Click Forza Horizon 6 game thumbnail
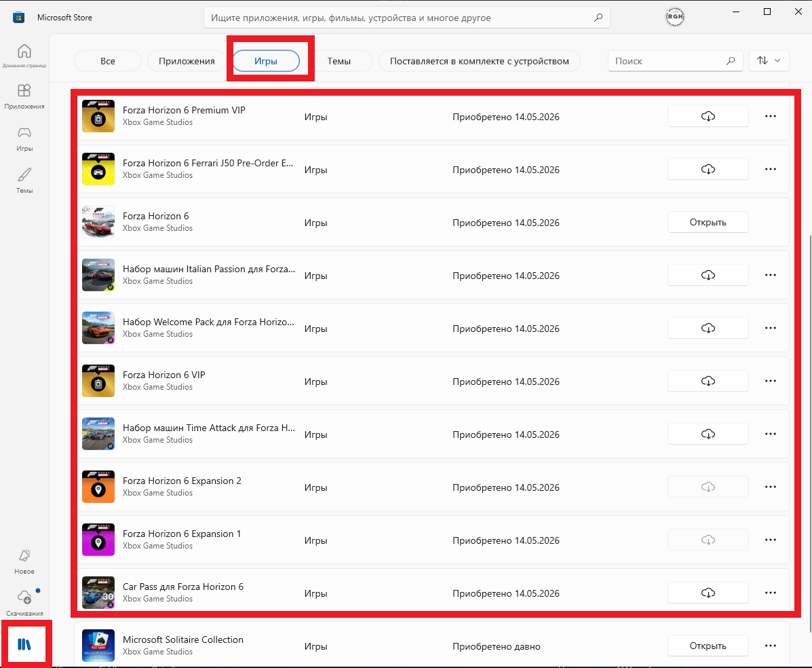This screenshot has width=812, height=668. 98,222
